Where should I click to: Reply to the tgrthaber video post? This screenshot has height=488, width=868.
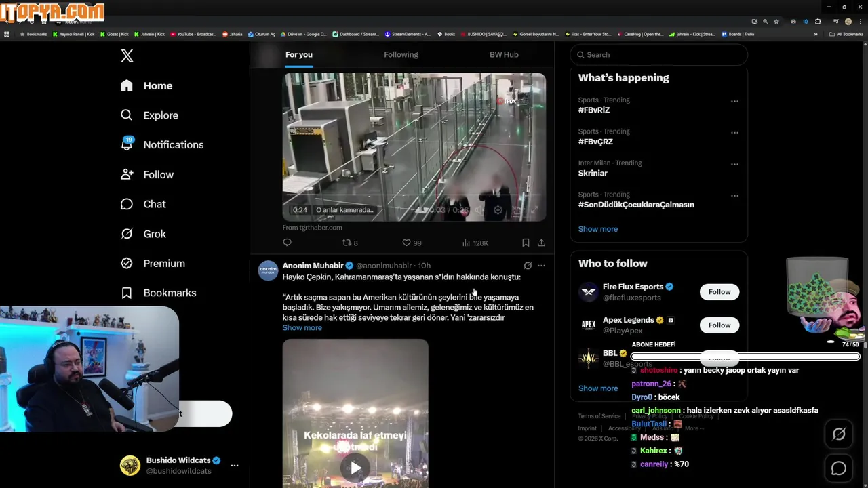(287, 243)
